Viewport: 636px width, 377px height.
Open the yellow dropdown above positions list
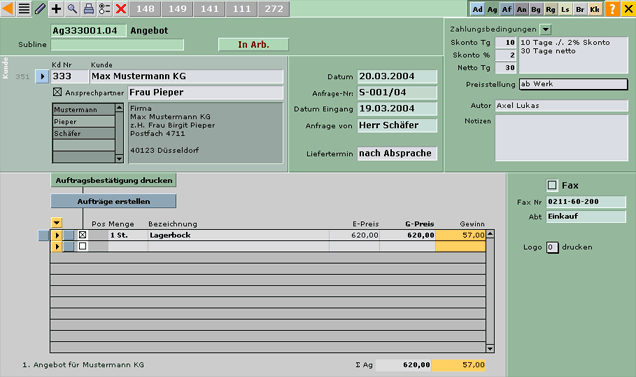point(57,222)
